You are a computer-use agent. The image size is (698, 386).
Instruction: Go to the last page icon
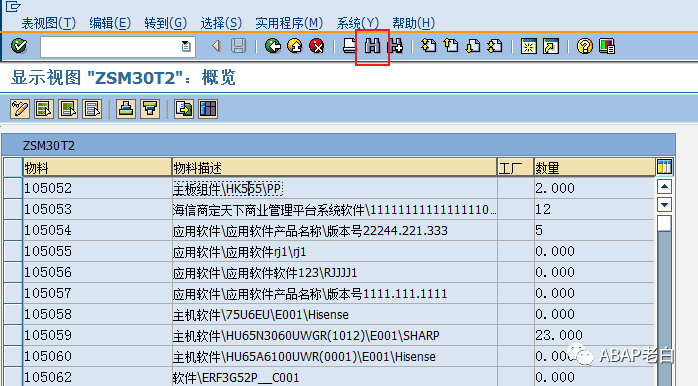[x=495, y=46]
